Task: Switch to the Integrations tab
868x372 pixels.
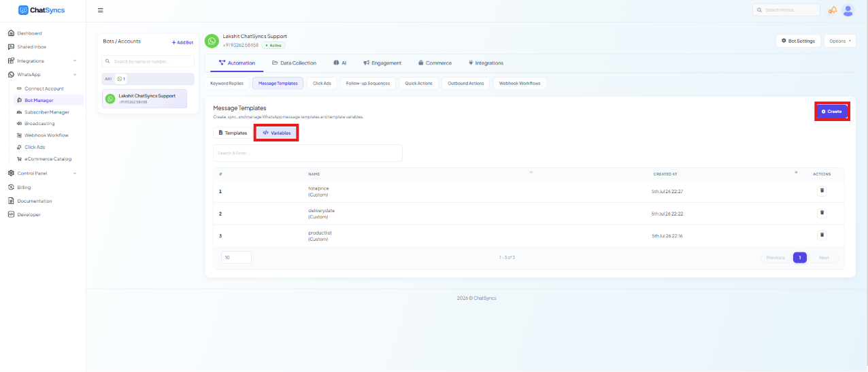Action: point(486,63)
